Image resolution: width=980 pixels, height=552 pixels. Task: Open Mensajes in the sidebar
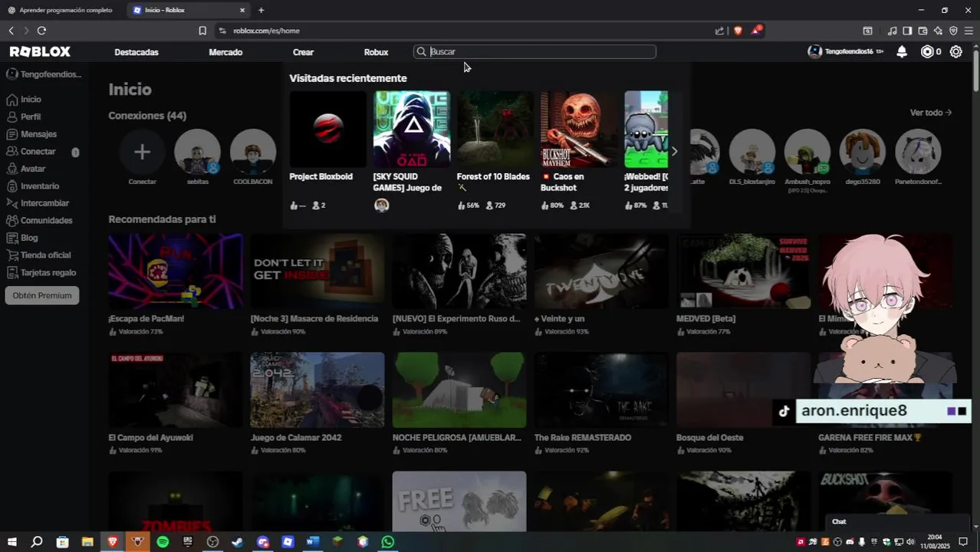pyautogui.click(x=38, y=134)
